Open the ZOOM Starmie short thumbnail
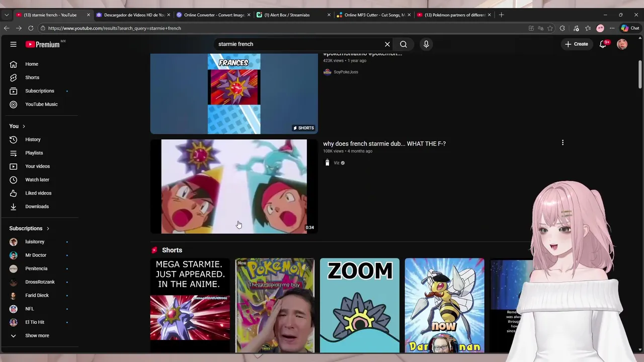The image size is (644, 362). click(x=360, y=305)
